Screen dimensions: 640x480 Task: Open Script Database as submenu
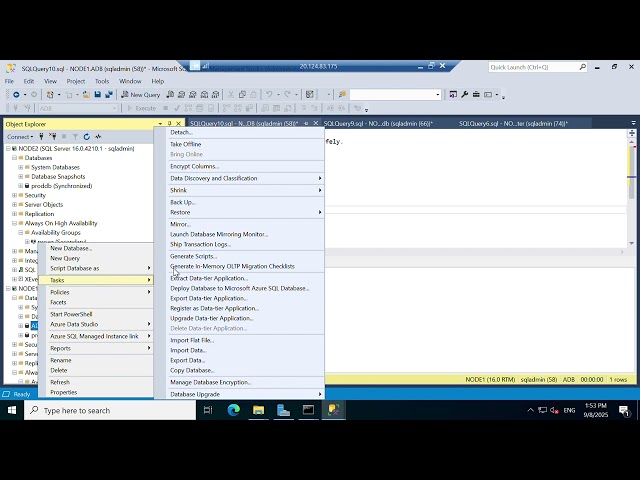(96, 268)
